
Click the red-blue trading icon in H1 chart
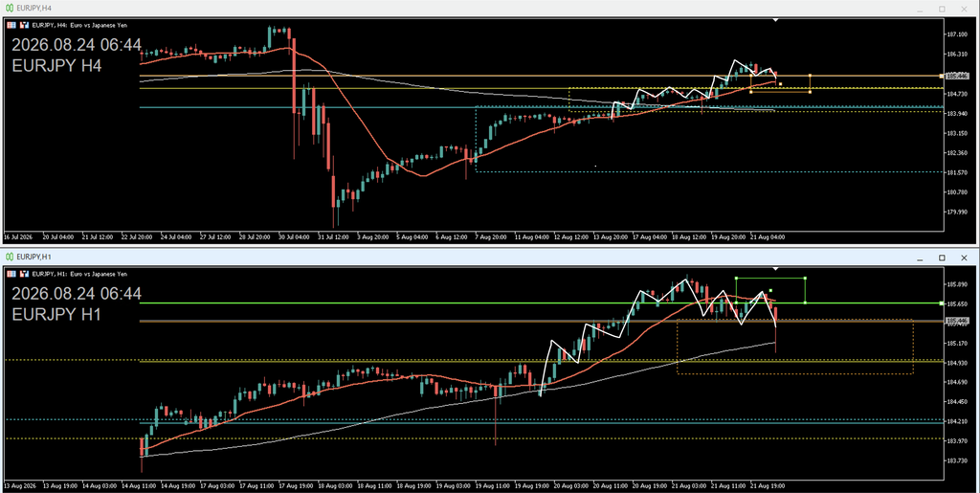click(x=24, y=274)
